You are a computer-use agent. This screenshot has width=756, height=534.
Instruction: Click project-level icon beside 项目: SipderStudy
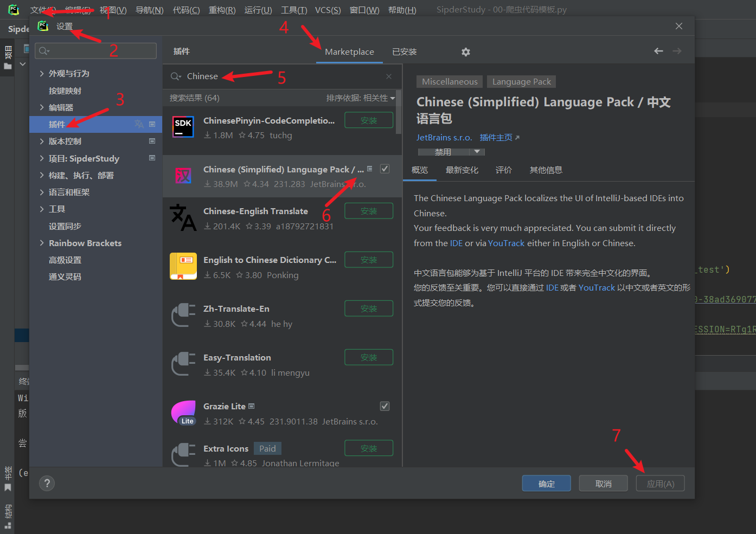(152, 158)
